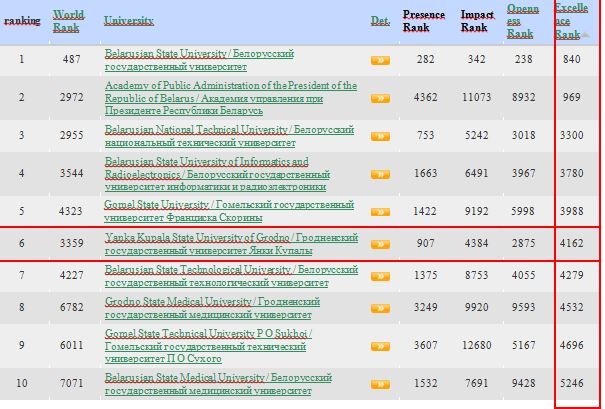Viewport: 605px width, 409px height.
Task: Open Grodno State Medical University link
Action: coord(212,308)
